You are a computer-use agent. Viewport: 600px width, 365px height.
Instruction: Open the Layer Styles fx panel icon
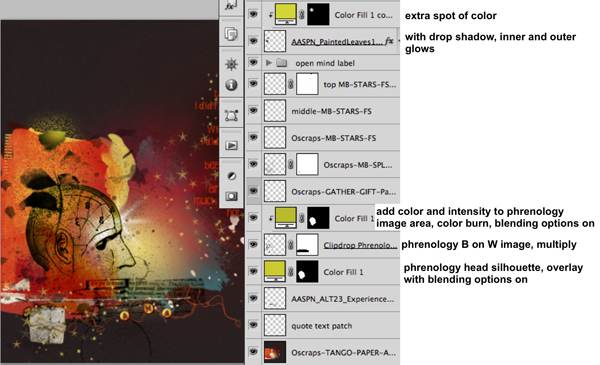(x=230, y=6)
